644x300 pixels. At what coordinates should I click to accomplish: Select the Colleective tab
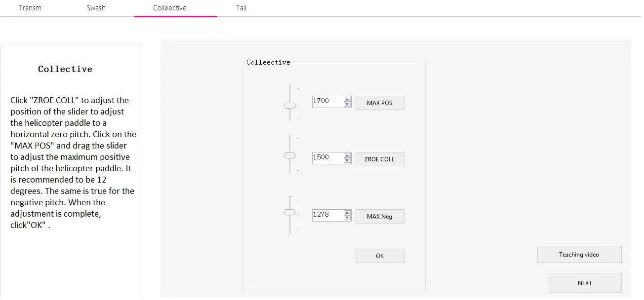(x=170, y=8)
